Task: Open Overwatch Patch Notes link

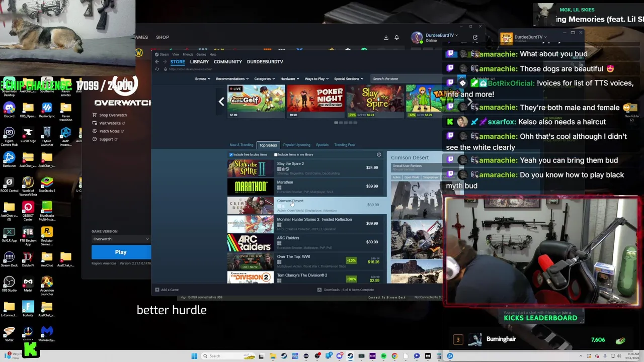Action: [108, 131]
